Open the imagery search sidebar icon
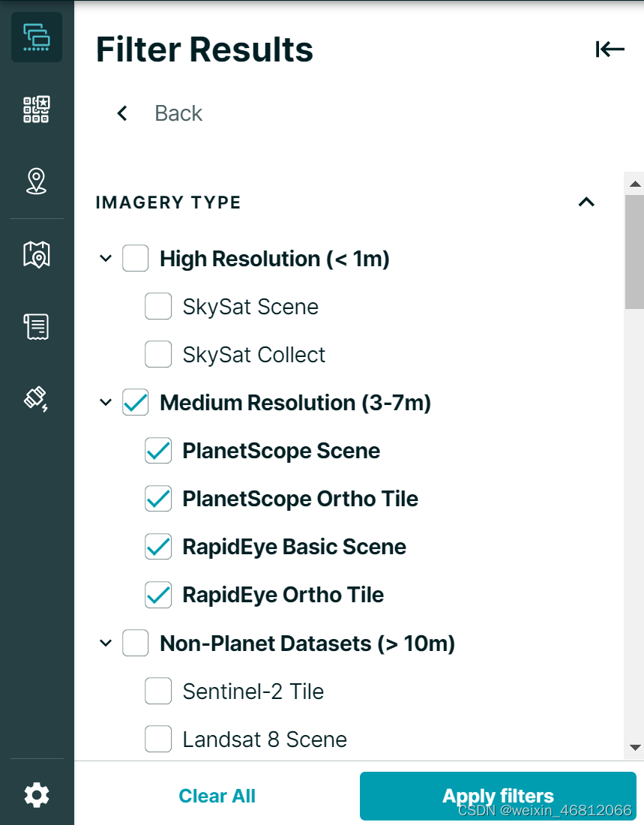The height and width of the screenshot is (825, 644). (x=36, y=37)
